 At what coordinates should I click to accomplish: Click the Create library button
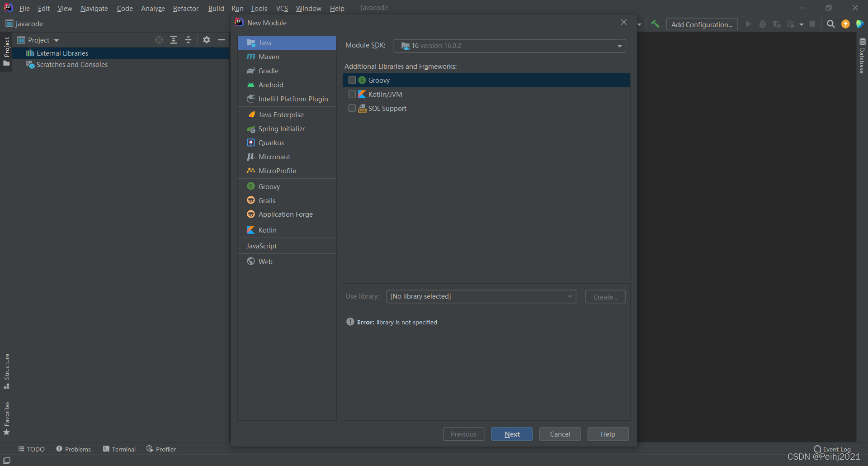click(605, 297)
